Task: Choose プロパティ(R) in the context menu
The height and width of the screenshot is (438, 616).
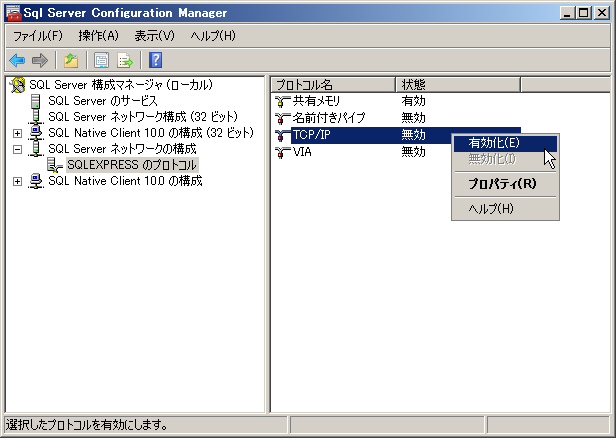Action: coord(505,184)
